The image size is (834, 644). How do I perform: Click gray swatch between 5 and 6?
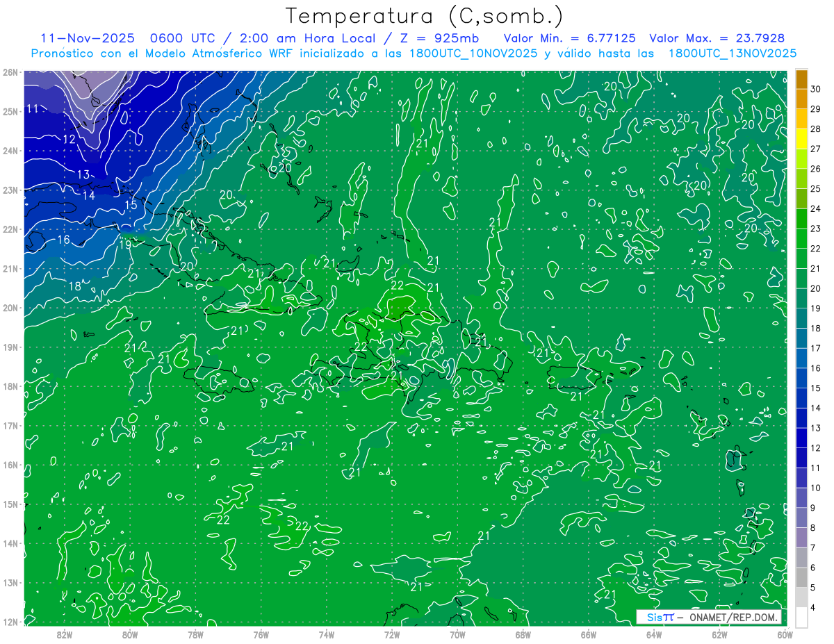(802, 577)
